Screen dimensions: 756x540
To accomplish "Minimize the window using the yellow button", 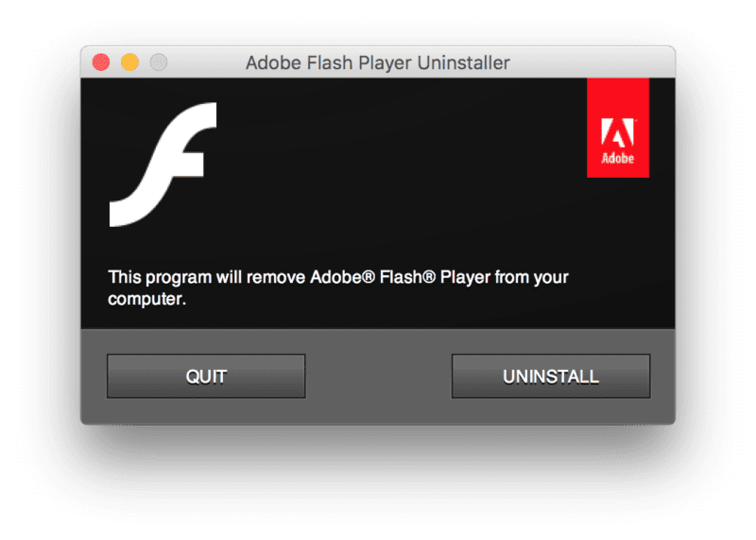I will click(x=129, y=62).
